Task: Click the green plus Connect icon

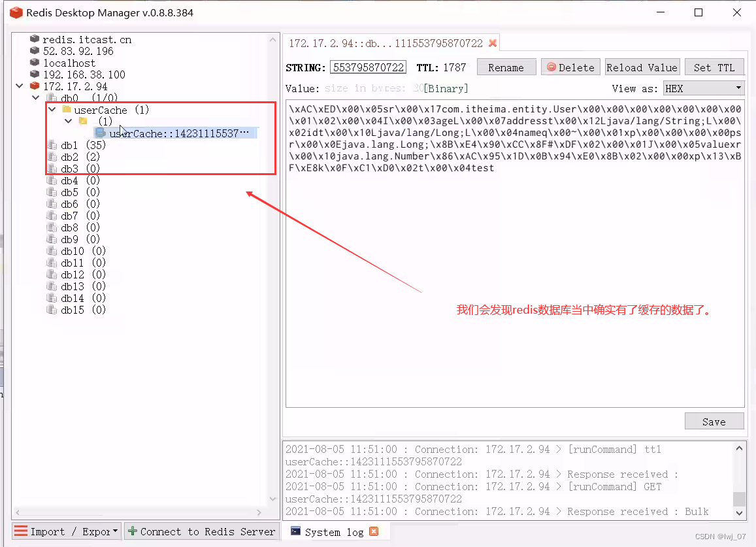Action: [133, 531]
